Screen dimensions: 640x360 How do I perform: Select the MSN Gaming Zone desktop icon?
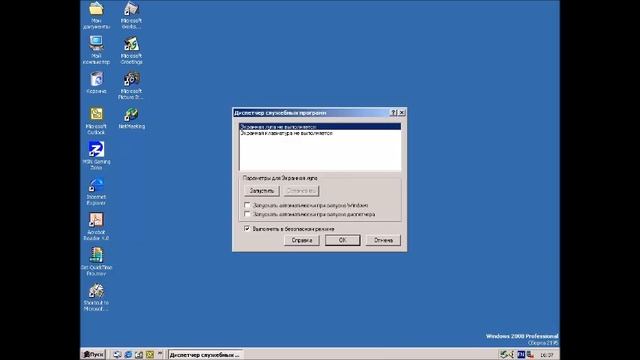tap(96, 156)
